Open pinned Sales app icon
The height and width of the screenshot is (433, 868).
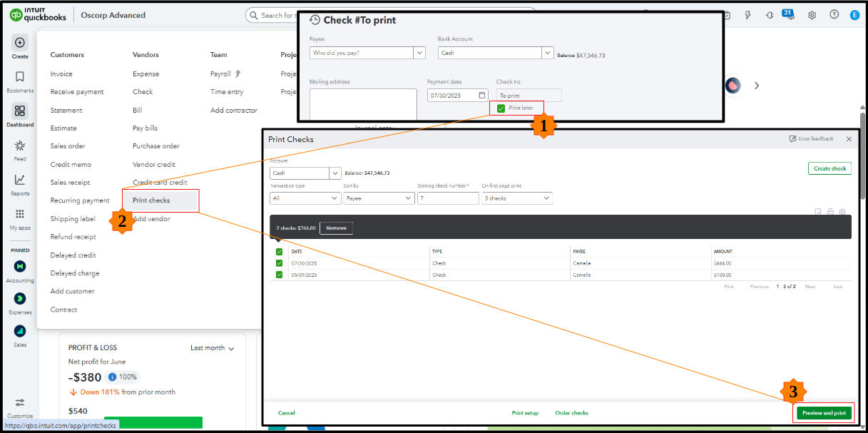pos(20,330)
